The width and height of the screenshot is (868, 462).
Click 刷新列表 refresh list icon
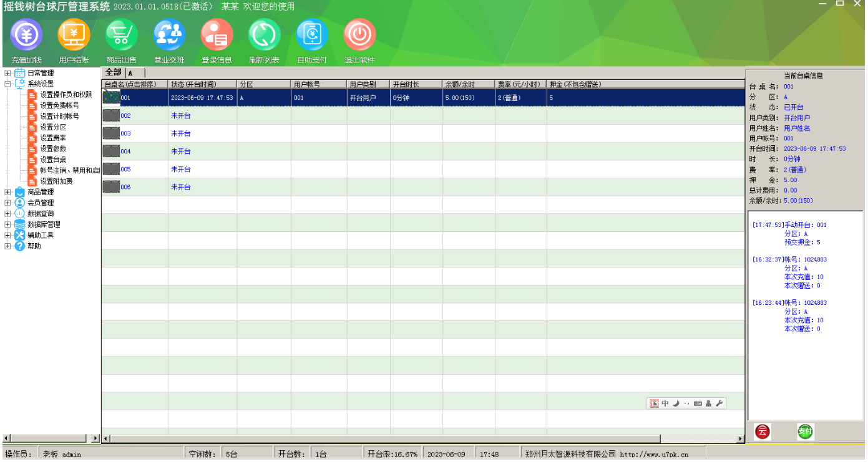[264, 35]
